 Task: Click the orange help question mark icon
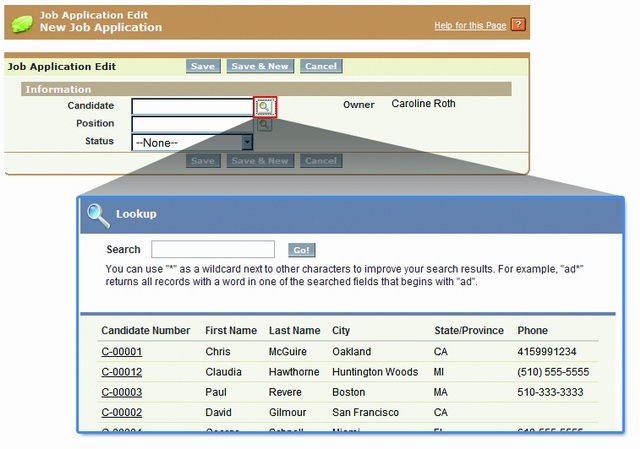tap(518, 24)
